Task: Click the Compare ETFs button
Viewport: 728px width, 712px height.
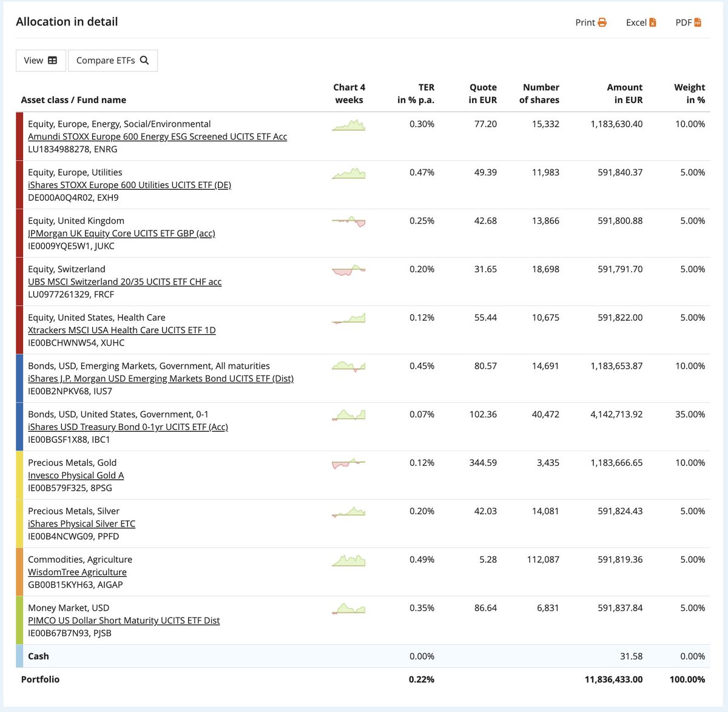Action: coord(113,61)
